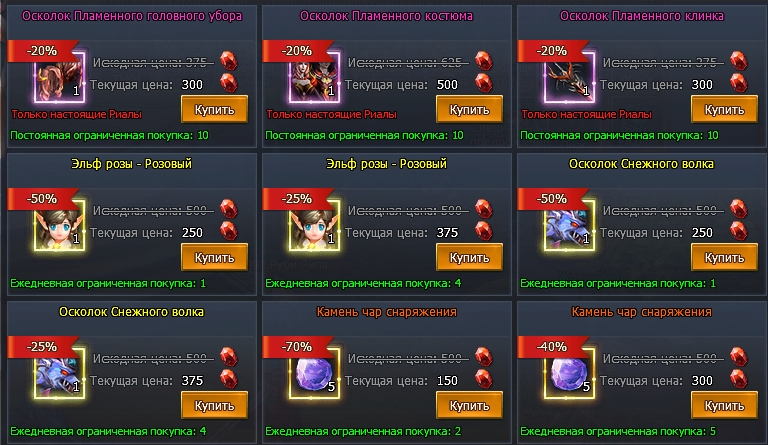
Task: Buy Snow Wolf shard for 250
Action: pyautogui.click(x=724, y=257)
